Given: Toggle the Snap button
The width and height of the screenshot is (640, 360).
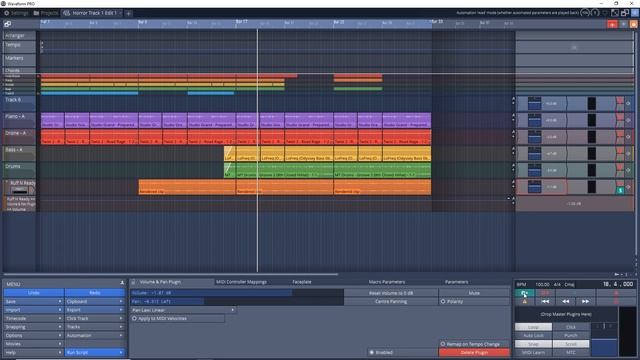Looking at the screenshot, I should click(x=533, y=344).
